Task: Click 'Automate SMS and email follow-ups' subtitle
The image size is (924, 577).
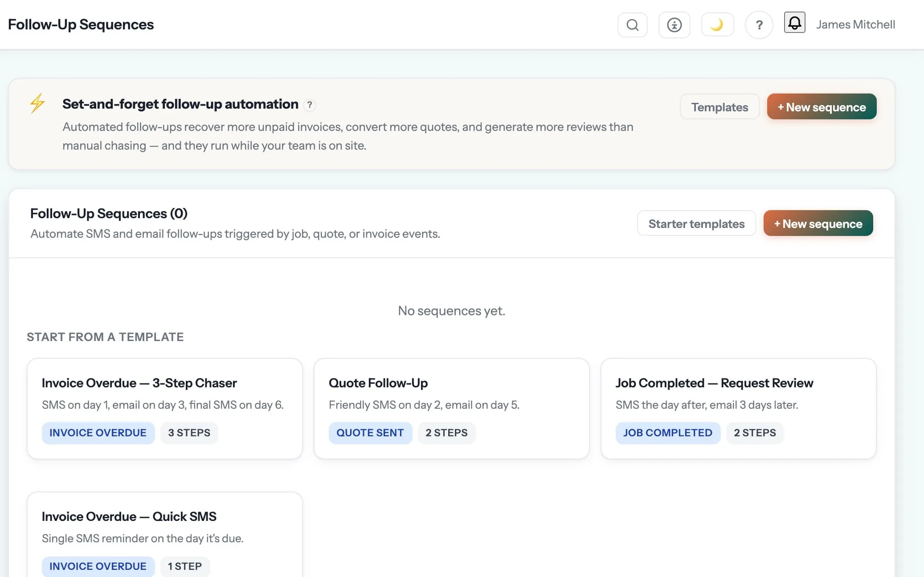Action: click(x=235, y=234)
